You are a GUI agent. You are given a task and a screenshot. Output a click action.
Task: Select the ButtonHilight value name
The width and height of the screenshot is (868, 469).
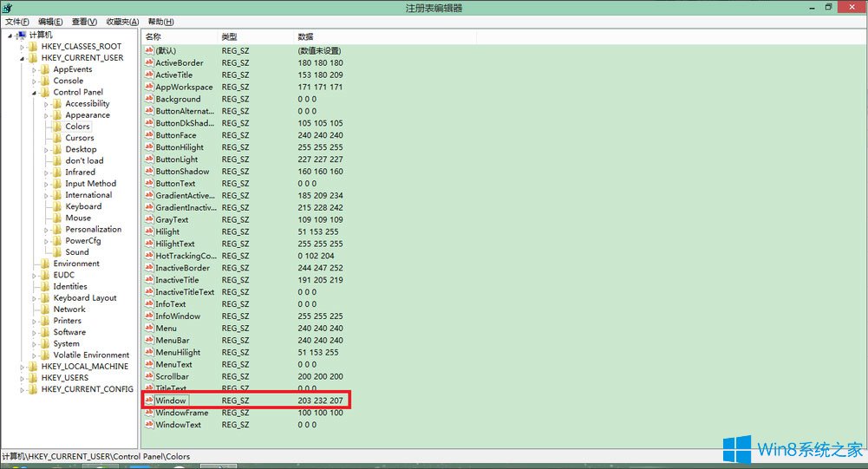click(179, 147)
